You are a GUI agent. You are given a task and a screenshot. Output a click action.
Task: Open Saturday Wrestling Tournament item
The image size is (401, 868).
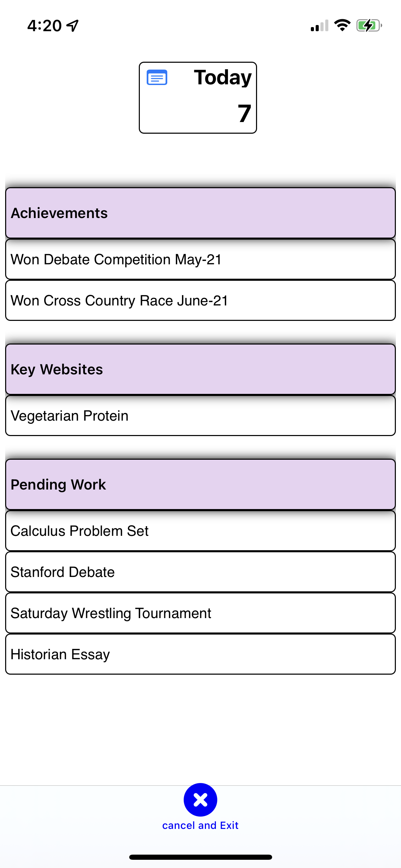click(200, 613)
